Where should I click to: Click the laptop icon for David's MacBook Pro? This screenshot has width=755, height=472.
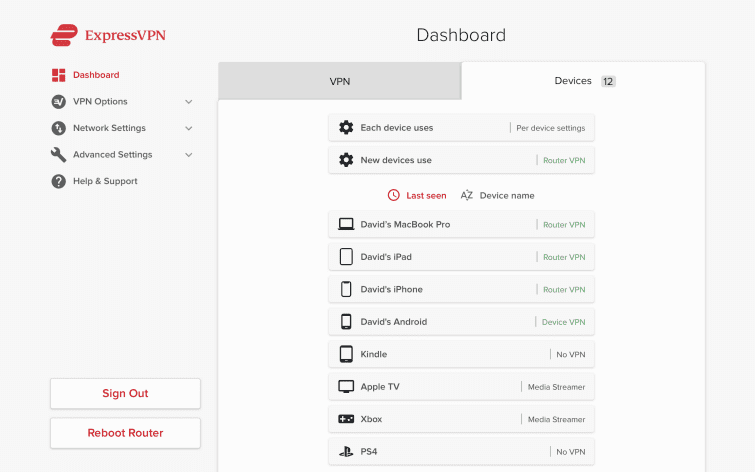346,225
